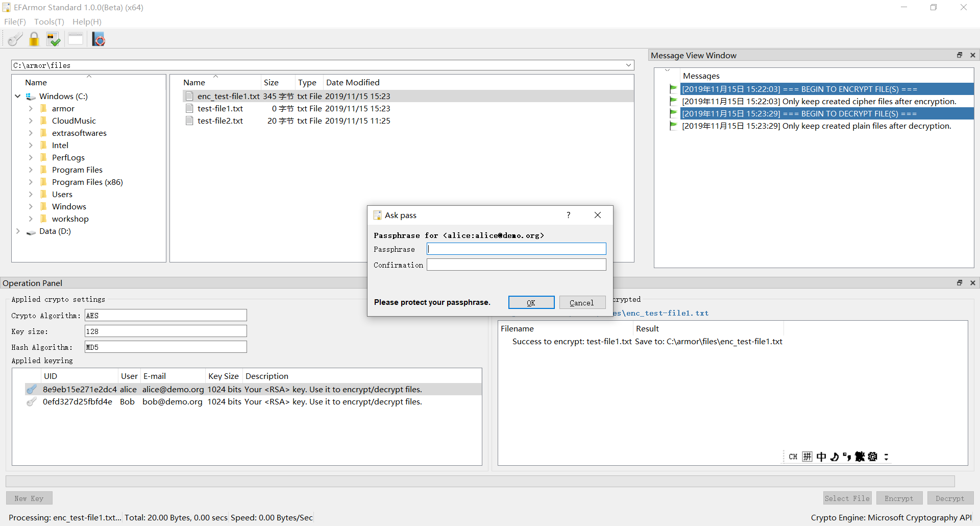The height and width of the screenshot is (526, 980).
Task: Click the help question mark in Ask pass dialog
Action: (568, 215)
